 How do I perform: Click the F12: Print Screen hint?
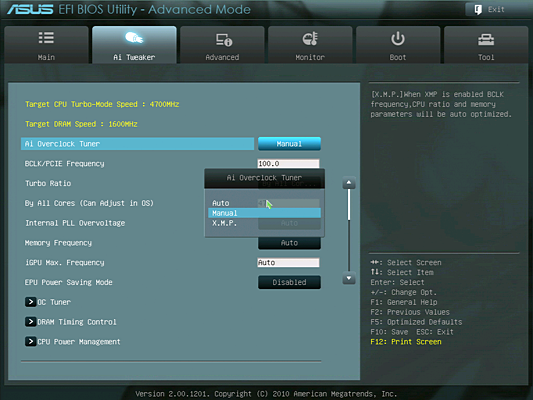406,342
